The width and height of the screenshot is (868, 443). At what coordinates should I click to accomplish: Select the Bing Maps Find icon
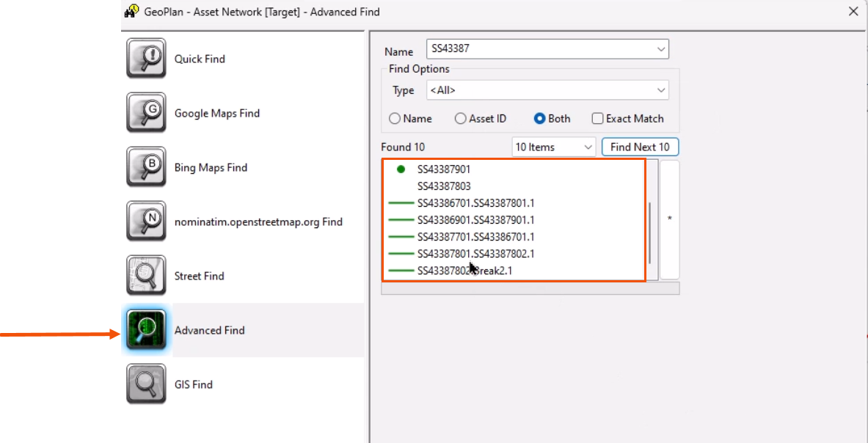click(146, 167)
